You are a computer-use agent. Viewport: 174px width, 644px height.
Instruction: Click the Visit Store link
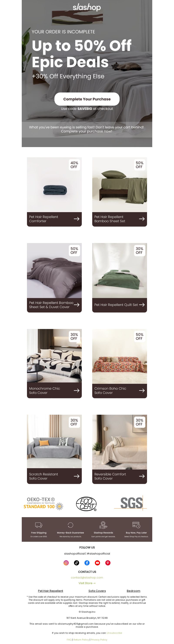[87, 583]
